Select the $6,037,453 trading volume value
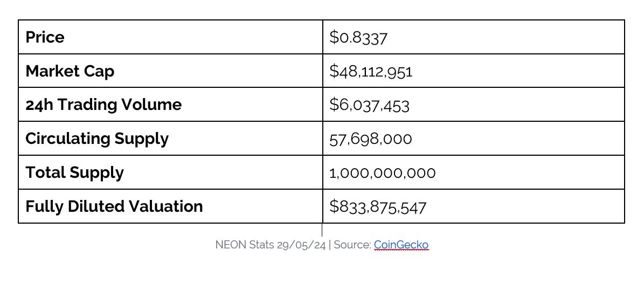 tap(369, 105)
